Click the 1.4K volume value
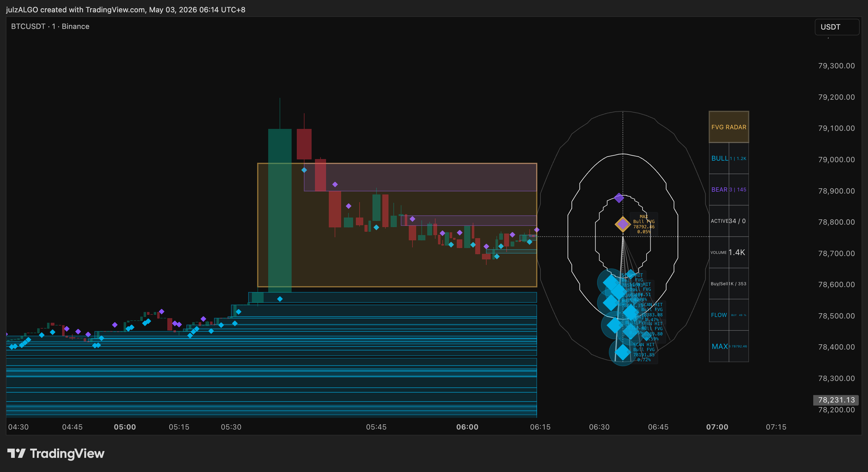868x472 pixels. click(x=737, y=253)
